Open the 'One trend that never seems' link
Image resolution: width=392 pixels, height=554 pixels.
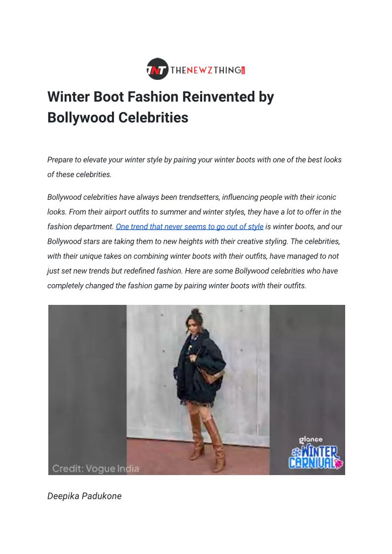click(189, 226)
